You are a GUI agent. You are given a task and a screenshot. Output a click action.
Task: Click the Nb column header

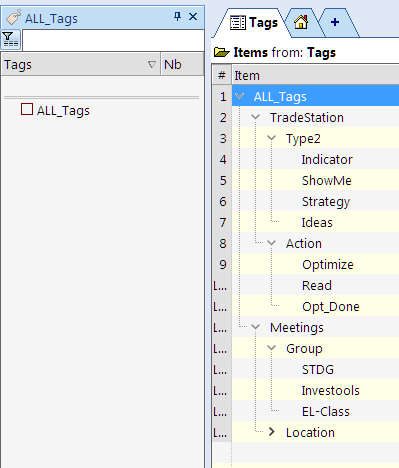(x=182, y=64)
